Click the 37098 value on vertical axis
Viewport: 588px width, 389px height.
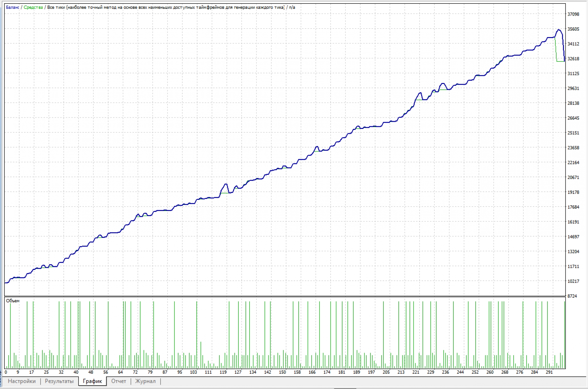pos(573,14)
